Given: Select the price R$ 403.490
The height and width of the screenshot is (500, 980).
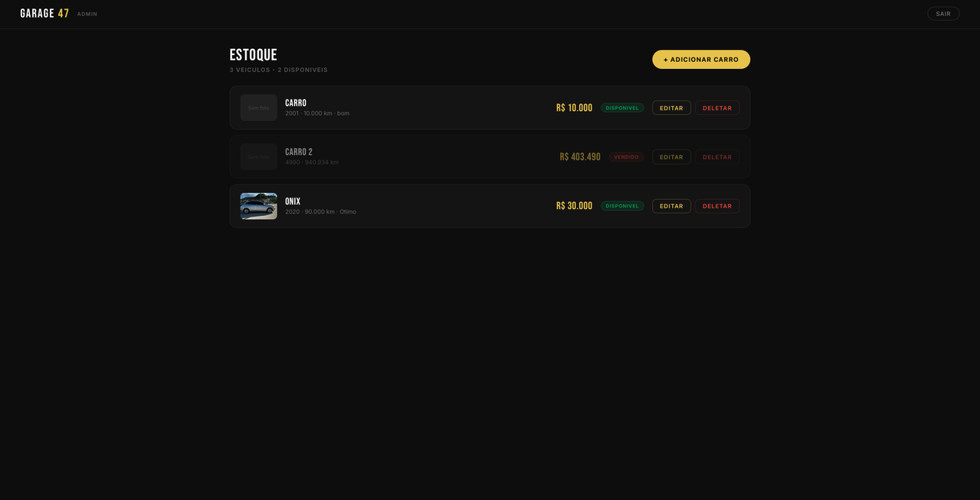Looking at the screenshot, I should [580, 157].
